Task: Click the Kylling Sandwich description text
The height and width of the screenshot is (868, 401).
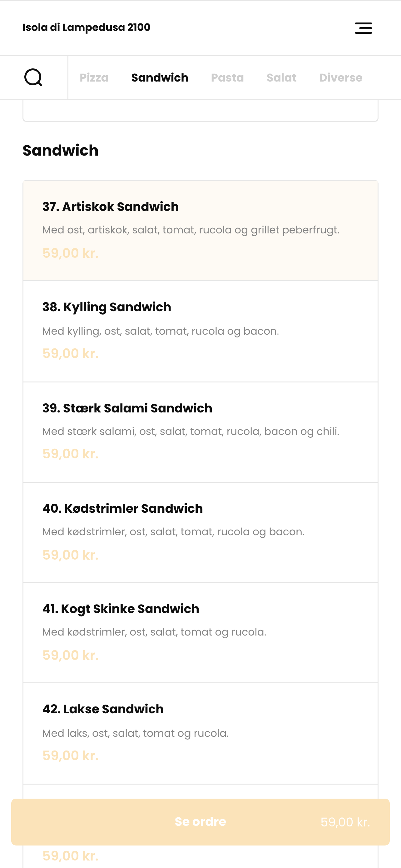Action: point(161,331)
